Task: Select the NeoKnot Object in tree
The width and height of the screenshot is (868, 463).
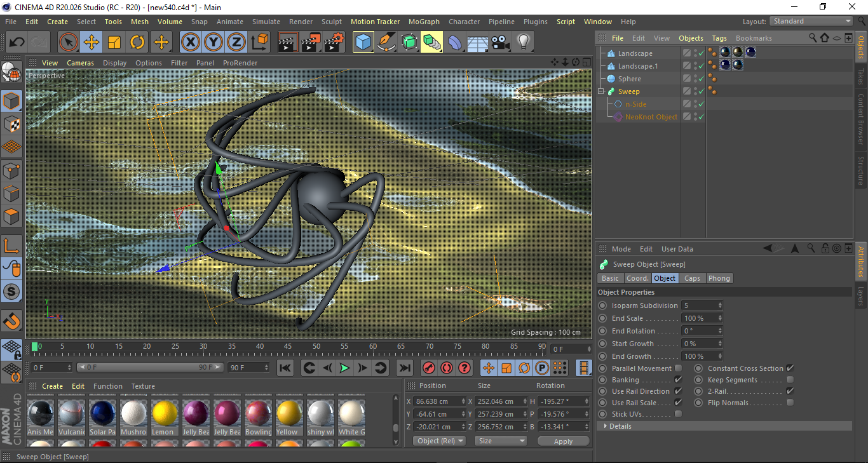Action: (651, 117)
